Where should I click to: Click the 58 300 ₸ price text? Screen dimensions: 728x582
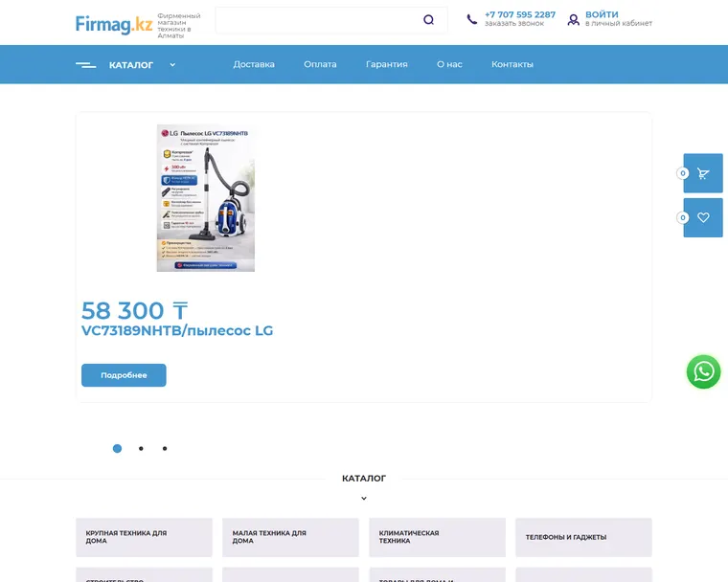tap(135, 310)
